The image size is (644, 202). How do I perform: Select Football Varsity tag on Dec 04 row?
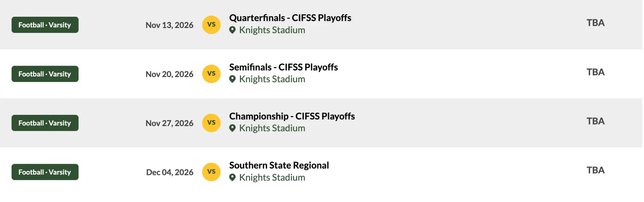pyautogui.click(x=45, y=172)
